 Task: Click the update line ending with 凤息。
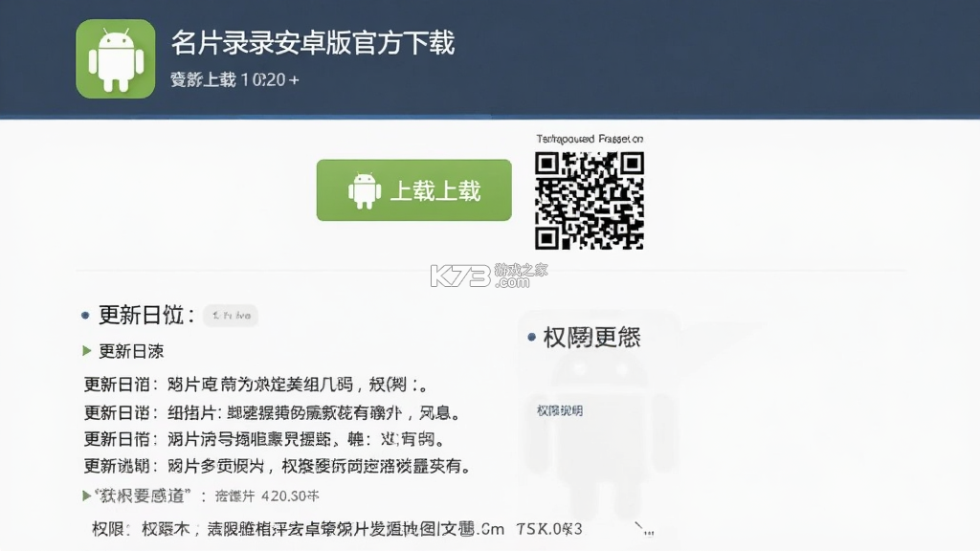273,412
